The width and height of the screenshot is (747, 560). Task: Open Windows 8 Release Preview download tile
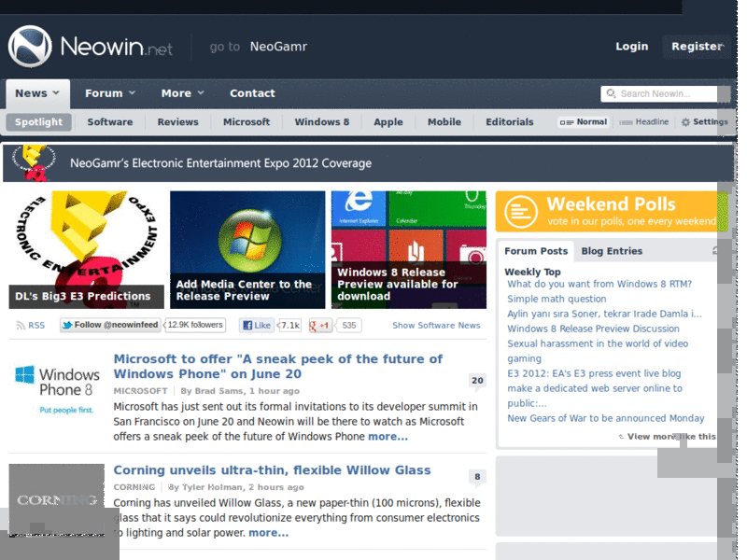(x=409, y=249)
